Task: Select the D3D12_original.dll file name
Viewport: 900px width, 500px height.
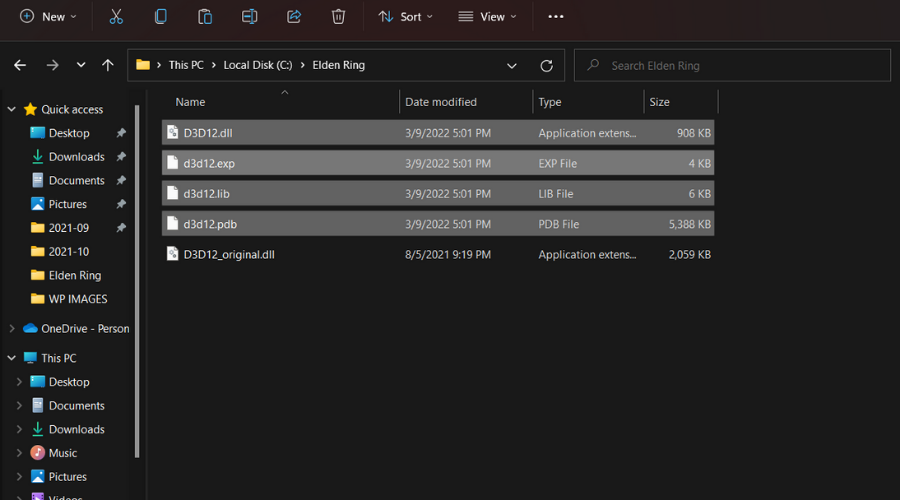Action: (229, 254)
